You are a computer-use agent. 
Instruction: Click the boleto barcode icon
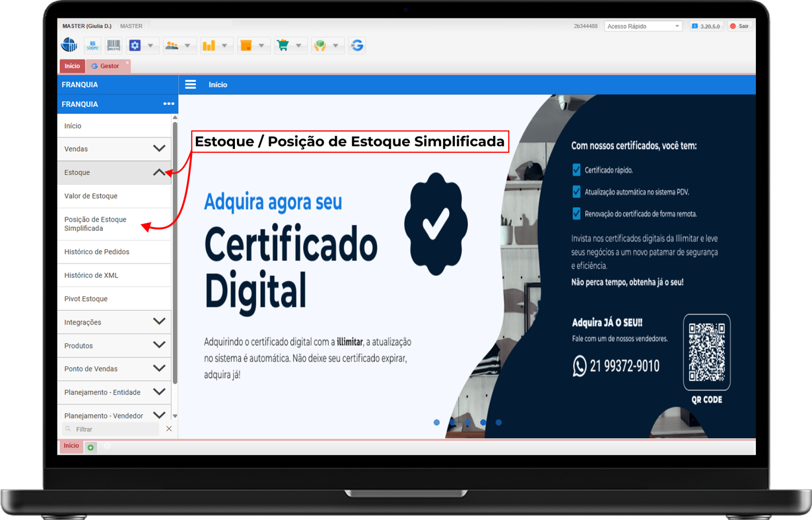pyautogui.click(x=114, y=45)
